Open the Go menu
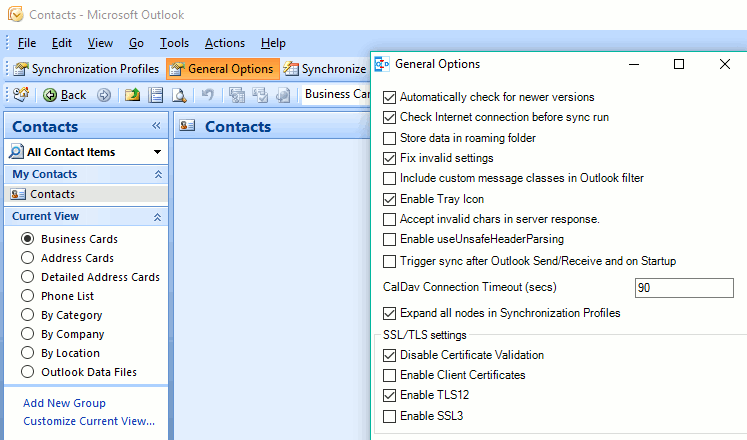747x440 pixels. [136, 43]
